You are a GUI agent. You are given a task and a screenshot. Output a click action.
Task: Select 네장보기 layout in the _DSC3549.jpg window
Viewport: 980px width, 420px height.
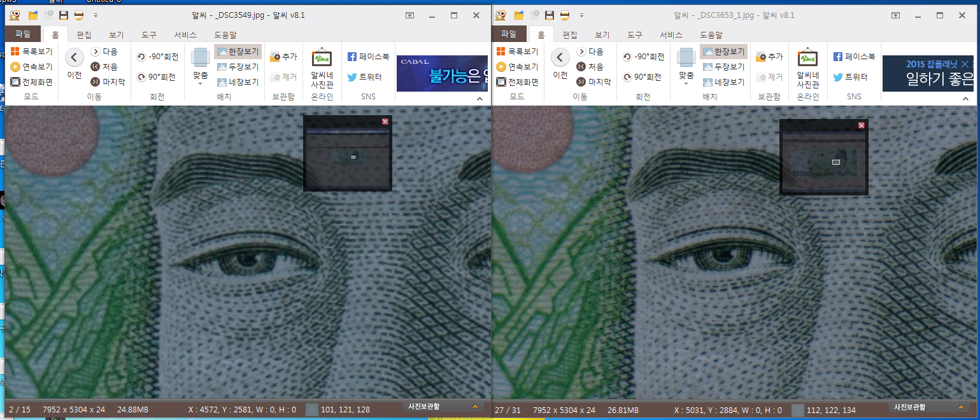pos(238,82)
